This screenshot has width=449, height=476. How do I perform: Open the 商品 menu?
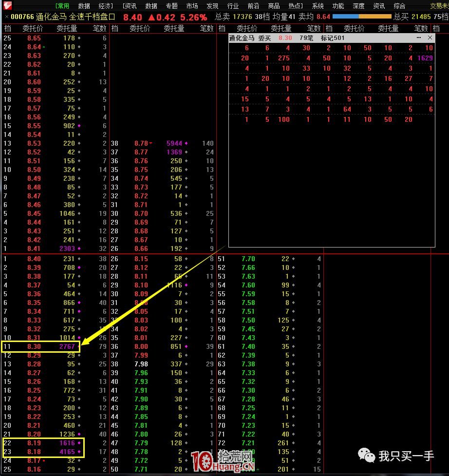tap(274, 6)
